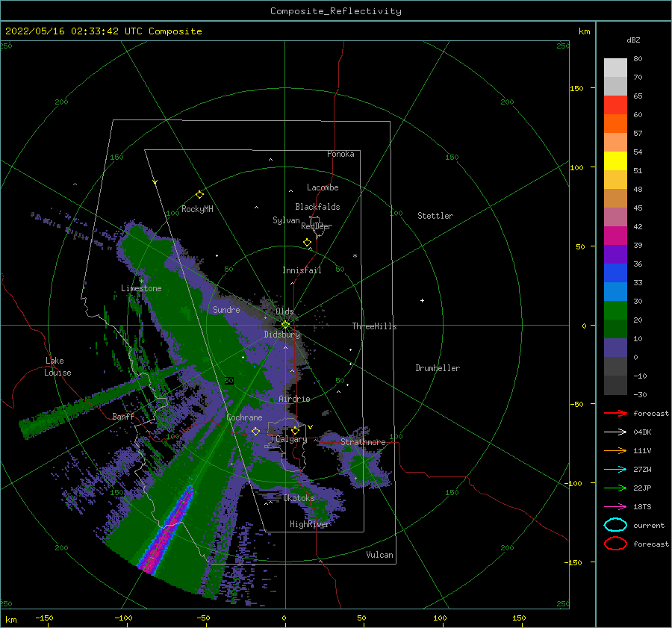Click the 'Ponoka' label
Viewport: 672px width, 628px height.
click(x=340, y=154)
